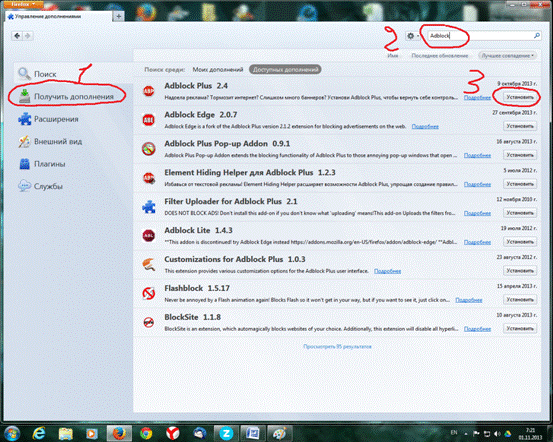Click the magnifier icon in search box
The image size is (553, 442).
[536, 36]
